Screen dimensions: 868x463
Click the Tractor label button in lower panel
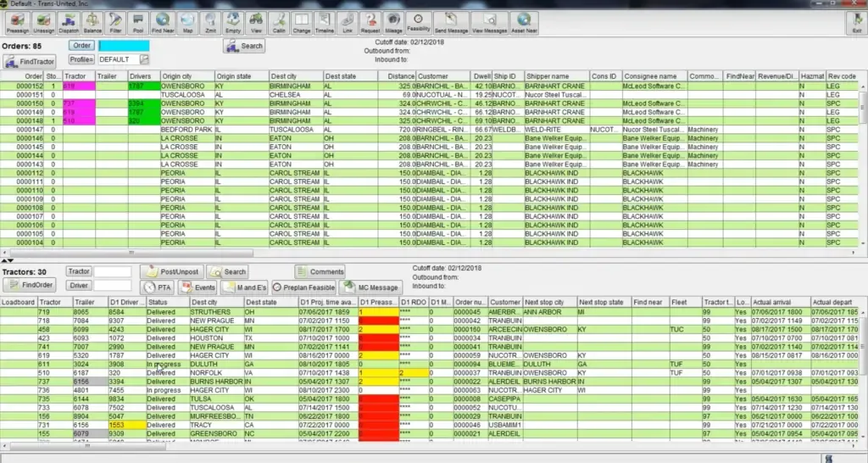[79, 271]
